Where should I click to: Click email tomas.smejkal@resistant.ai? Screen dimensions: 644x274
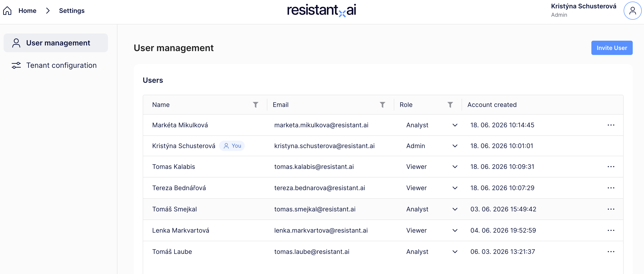pos(315,209)
